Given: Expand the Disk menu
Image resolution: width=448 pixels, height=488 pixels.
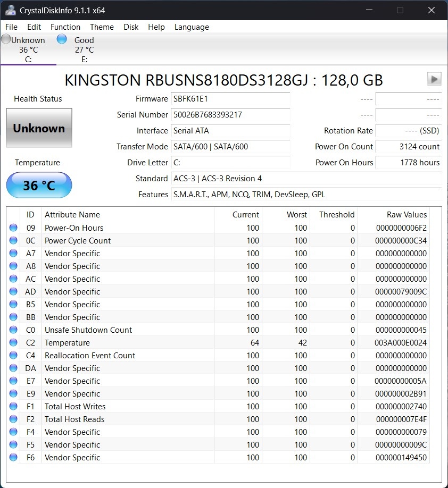Looking at the screenshot, I should pyautogui.click(x=131, y=27).
